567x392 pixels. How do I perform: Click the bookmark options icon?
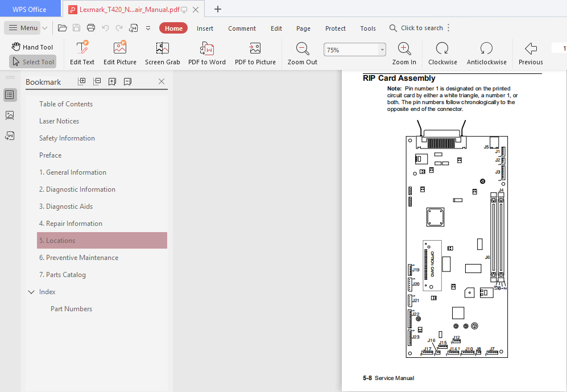tap(127, 82)
